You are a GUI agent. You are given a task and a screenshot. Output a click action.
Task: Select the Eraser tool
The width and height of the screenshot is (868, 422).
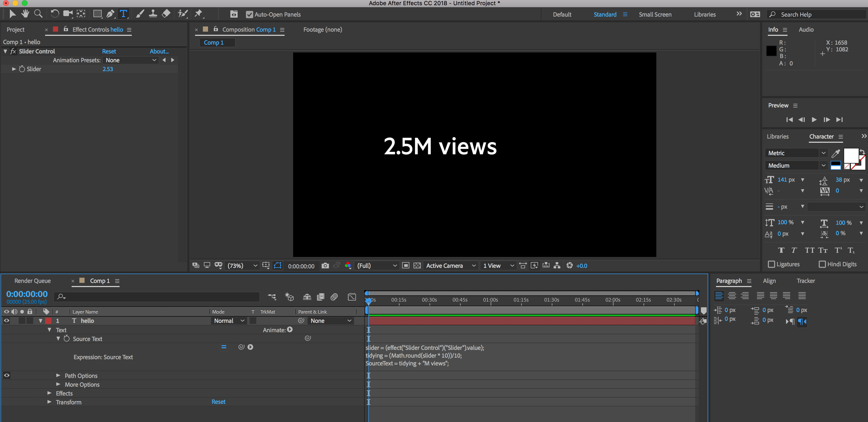click(x=166, y=14)
